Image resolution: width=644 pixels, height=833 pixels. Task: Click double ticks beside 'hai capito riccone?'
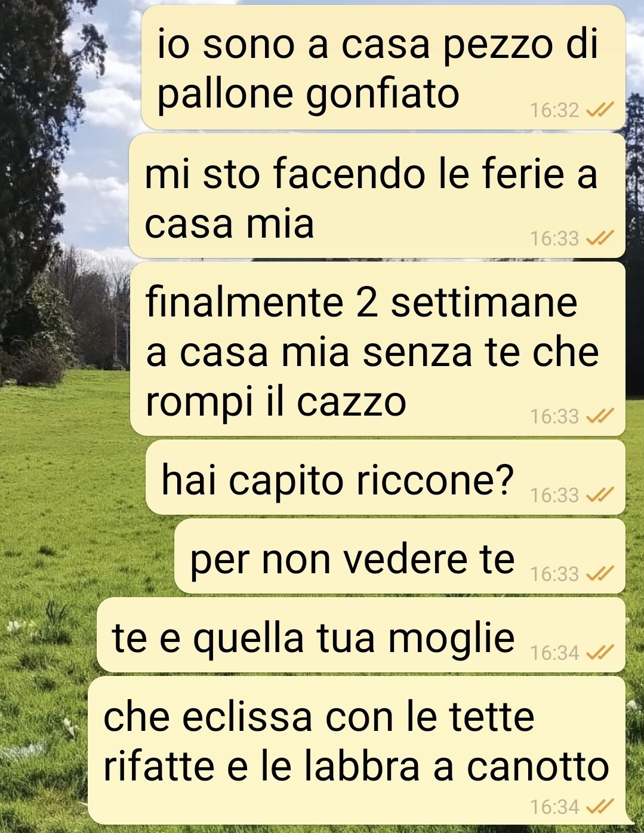pyautogui.click(x=600, y=495)
